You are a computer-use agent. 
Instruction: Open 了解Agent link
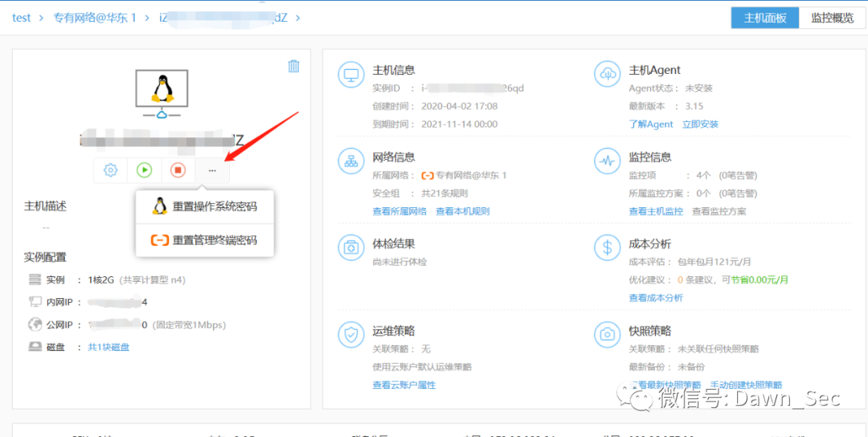coord(651,124)
